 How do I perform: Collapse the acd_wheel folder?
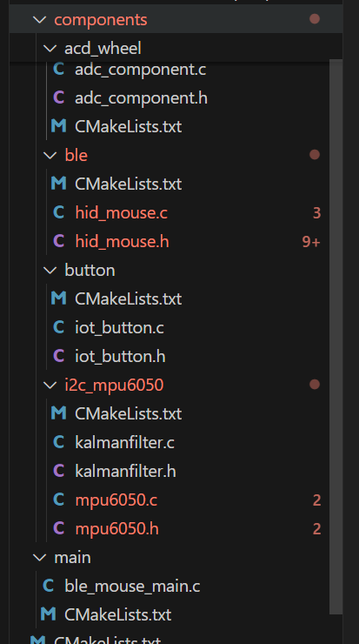(x=50, y=49)
